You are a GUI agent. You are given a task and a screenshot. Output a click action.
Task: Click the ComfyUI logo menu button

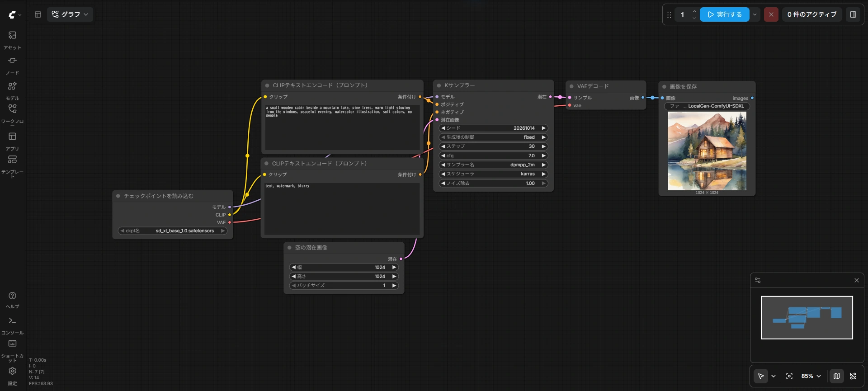click(14, 14)
